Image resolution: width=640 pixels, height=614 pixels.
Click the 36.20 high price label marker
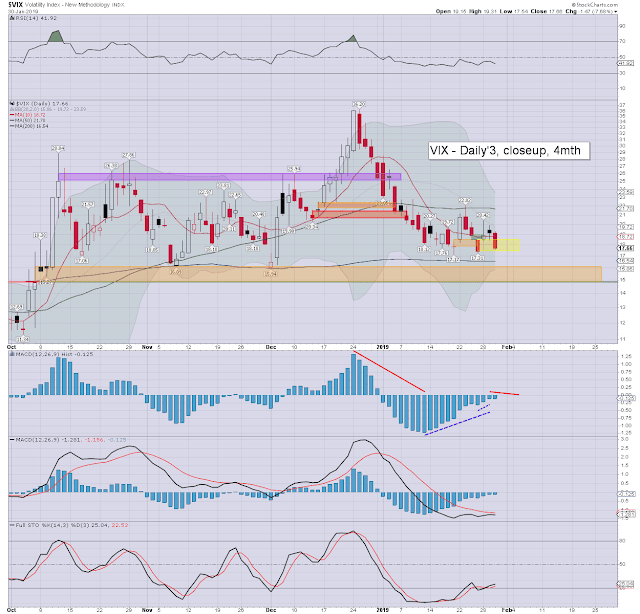click(x=358, y=105)
